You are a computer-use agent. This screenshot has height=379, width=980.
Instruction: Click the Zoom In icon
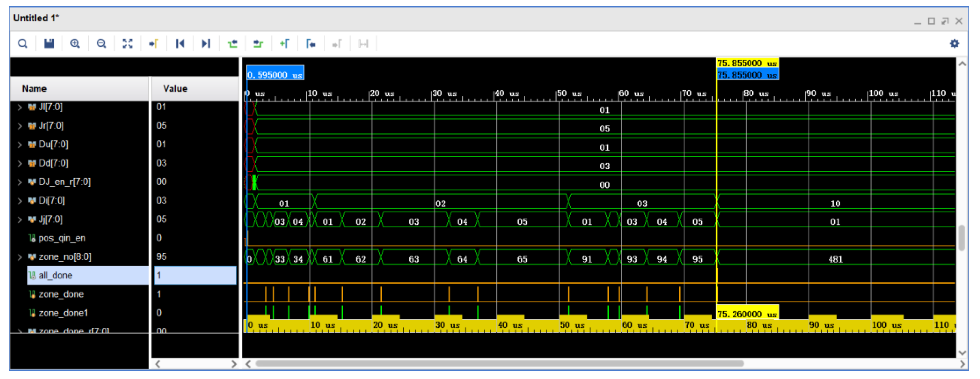click(x=75, y=43)
